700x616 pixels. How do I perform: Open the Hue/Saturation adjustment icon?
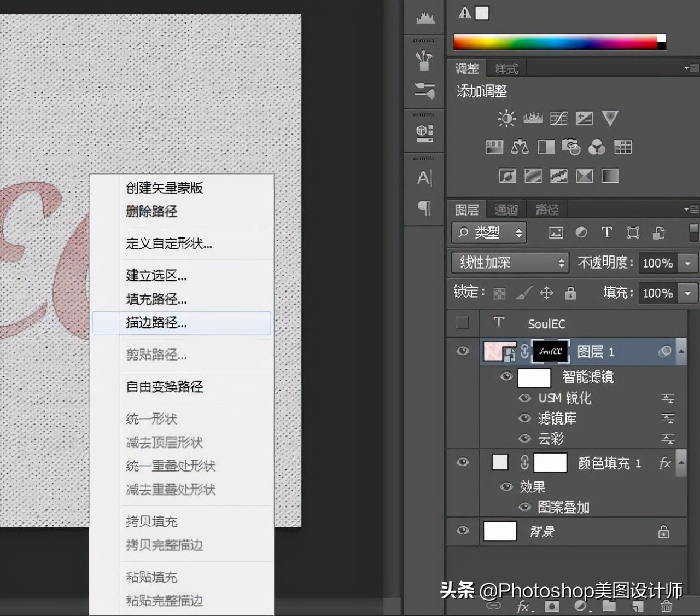point(494,146)
